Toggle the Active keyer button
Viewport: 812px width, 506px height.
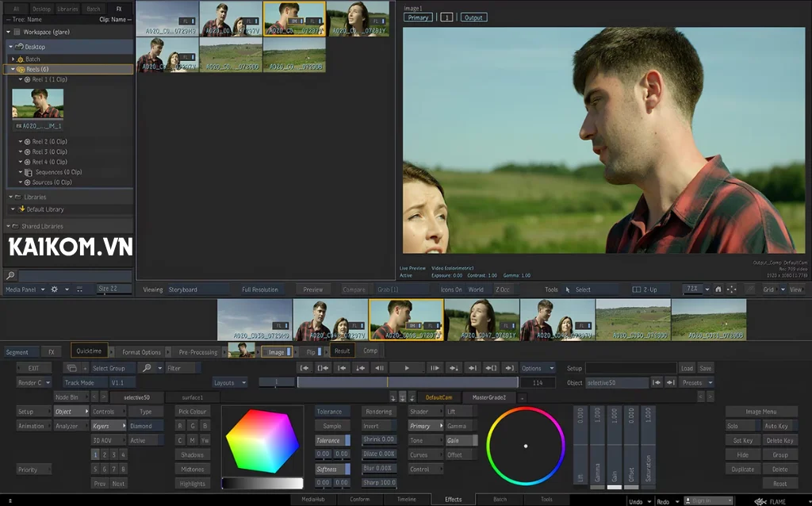(x=145, y=441)
